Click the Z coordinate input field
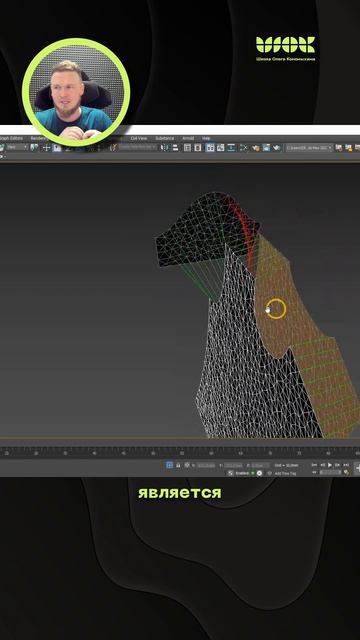Viewport: 360px width, 640px height. tap(260, 465)
